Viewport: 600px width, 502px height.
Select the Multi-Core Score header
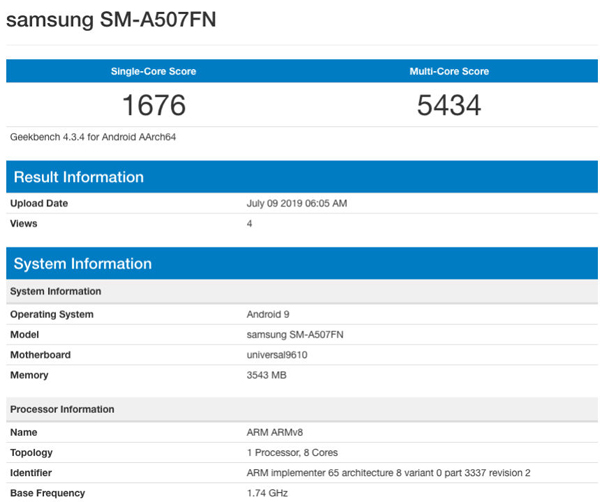pos(449,71)
